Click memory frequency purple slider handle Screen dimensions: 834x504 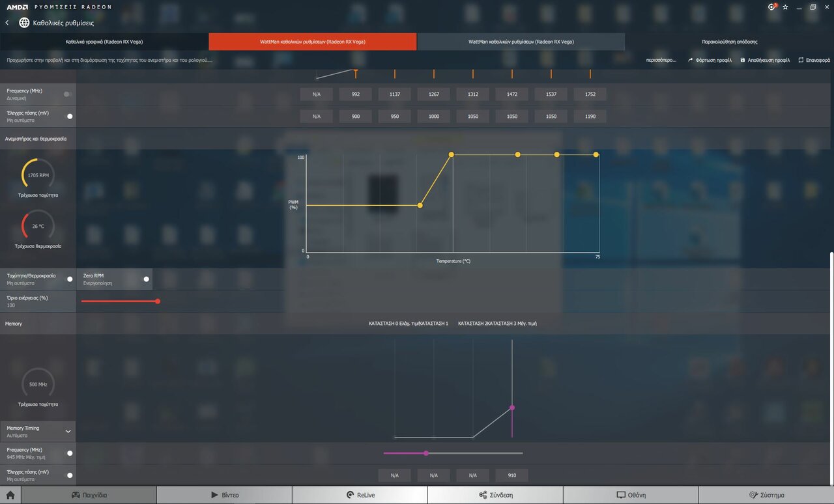(x=426, y=453)
